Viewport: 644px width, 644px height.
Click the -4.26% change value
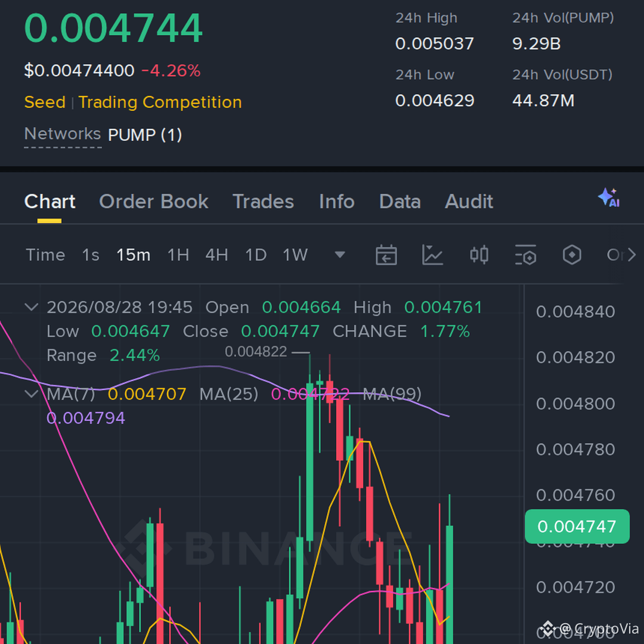pos(171,70)
